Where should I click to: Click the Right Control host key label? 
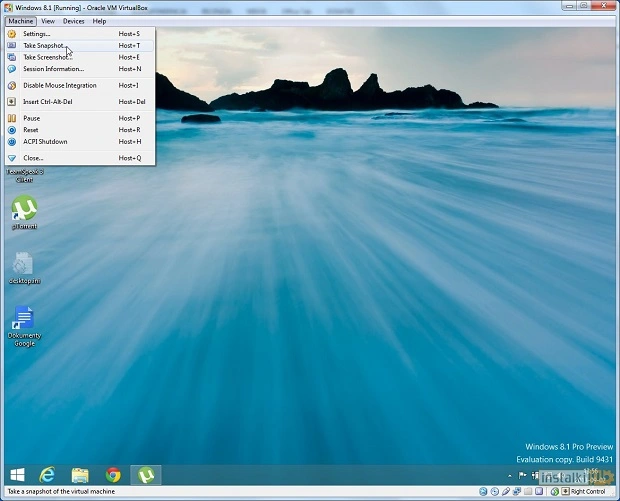588,492
